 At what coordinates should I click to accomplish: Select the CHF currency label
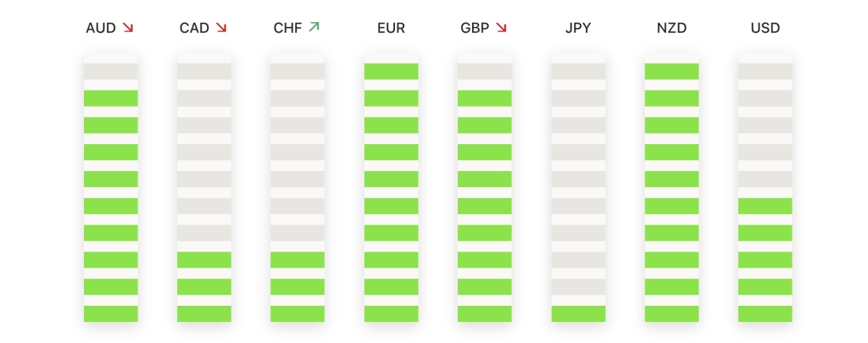(288, 28)
